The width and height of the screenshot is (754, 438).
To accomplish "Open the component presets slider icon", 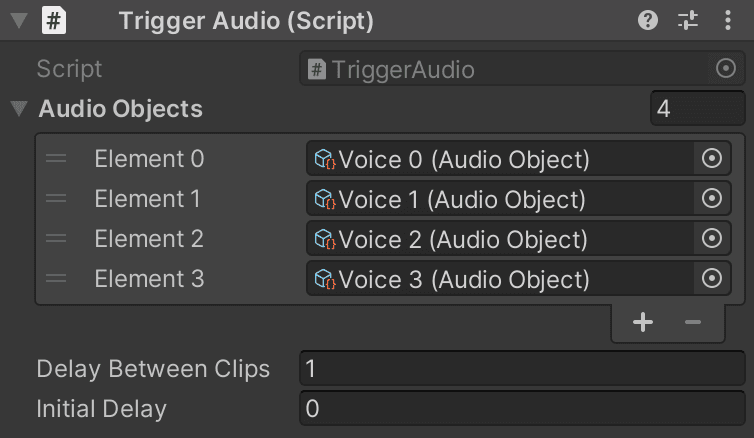I will 688,21.
